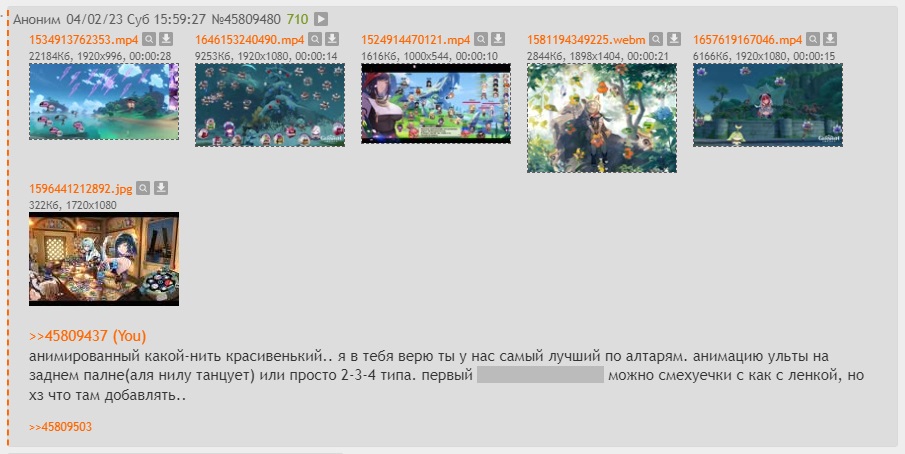Viewport: 905px width, 454px height.
Task: Click the green 710 post counter
Action: pyautogui.click(x=298, y=19)
